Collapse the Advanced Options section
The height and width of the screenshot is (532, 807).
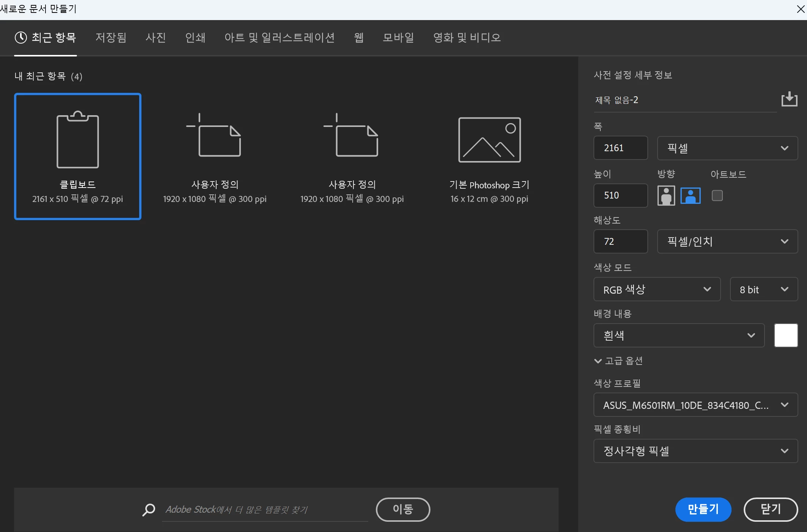(598, 361)
